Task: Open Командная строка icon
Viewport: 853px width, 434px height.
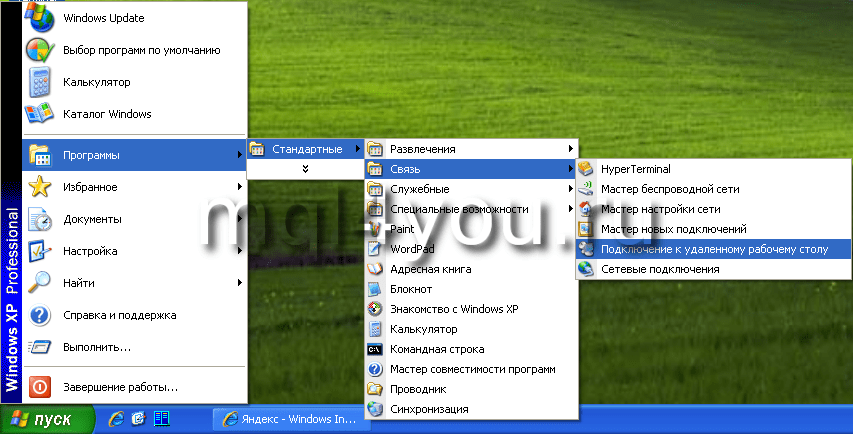Action: coord(375,349)
